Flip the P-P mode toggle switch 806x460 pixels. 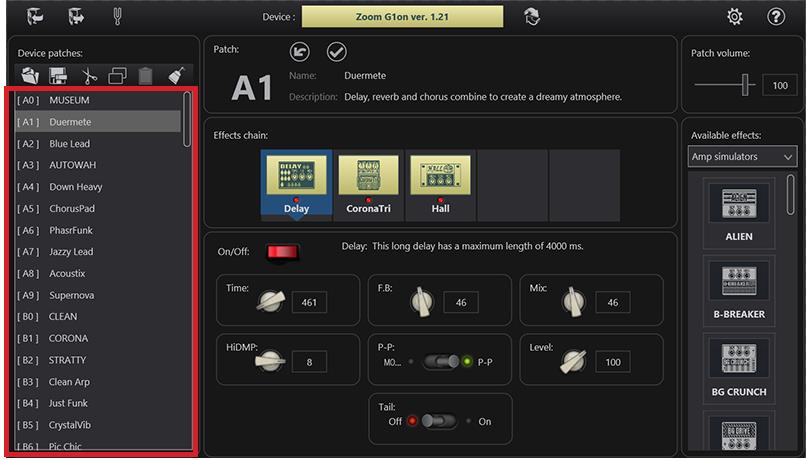click(x=441, y=362)
